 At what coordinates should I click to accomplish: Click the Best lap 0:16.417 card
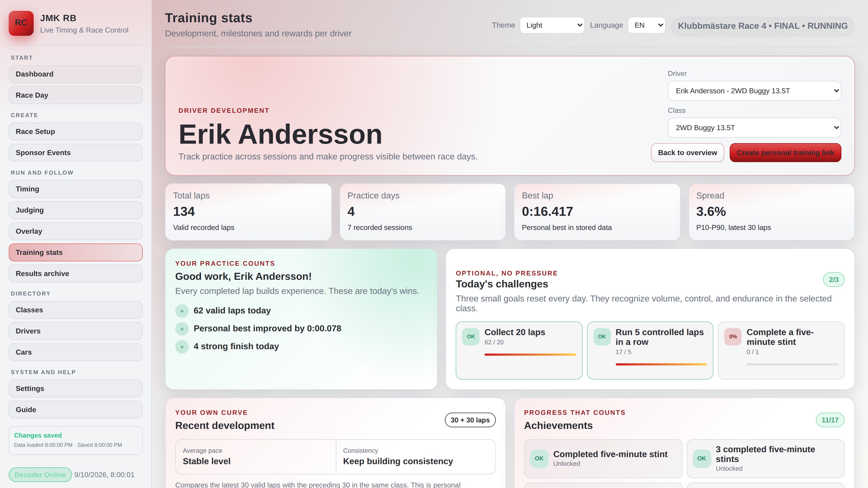pyautogui.click(x=597, y=212)
